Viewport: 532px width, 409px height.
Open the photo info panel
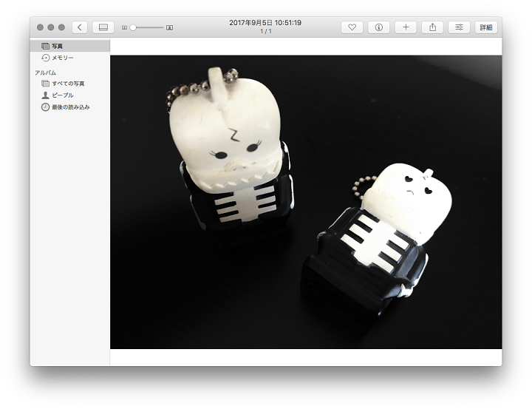coord(378,27)
